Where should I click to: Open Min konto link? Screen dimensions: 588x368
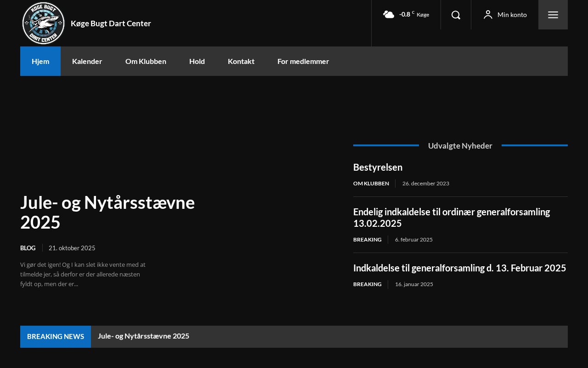pyautogui.click(x=512, y=15)
